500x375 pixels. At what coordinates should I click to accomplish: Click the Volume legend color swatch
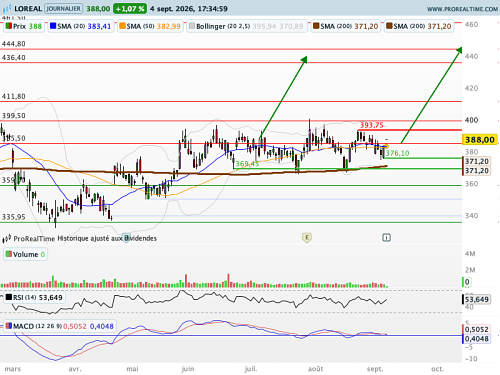[9, 254]
